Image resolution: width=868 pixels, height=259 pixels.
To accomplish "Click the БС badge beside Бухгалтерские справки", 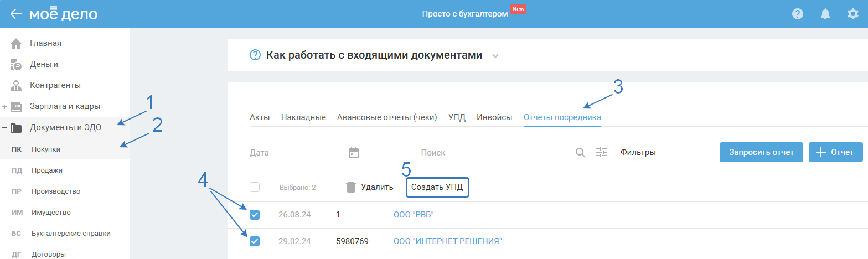I will (17, 234).
